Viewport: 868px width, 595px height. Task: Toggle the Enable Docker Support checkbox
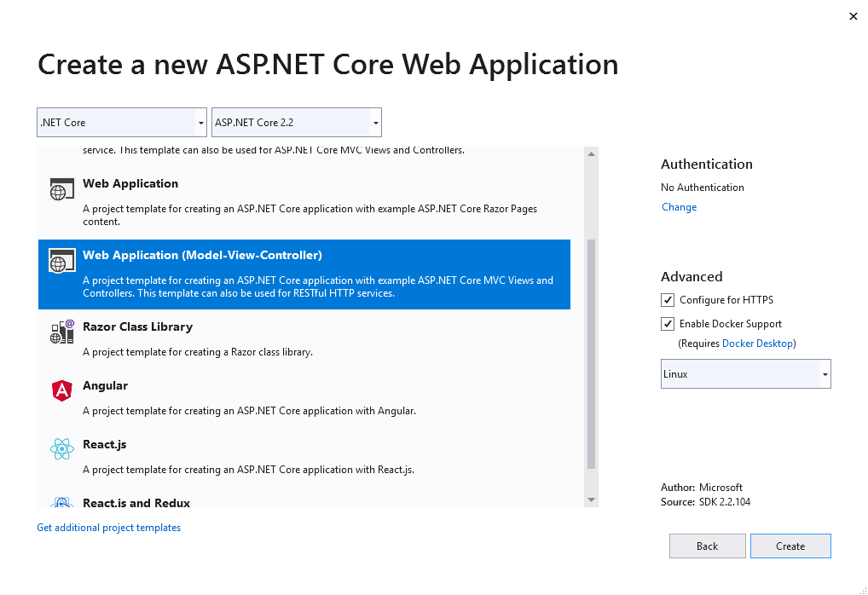coord(668,324)
